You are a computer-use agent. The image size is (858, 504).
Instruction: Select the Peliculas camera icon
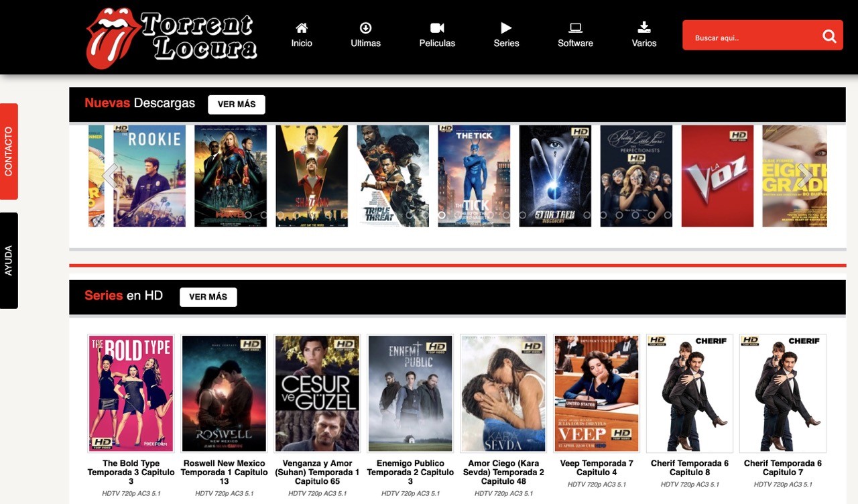coord(437,29)
